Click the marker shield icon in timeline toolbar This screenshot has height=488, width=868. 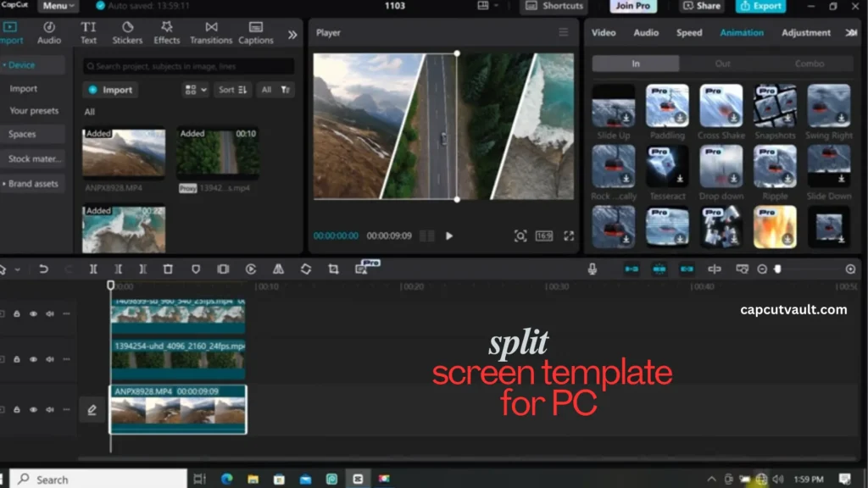pos(196,269)
